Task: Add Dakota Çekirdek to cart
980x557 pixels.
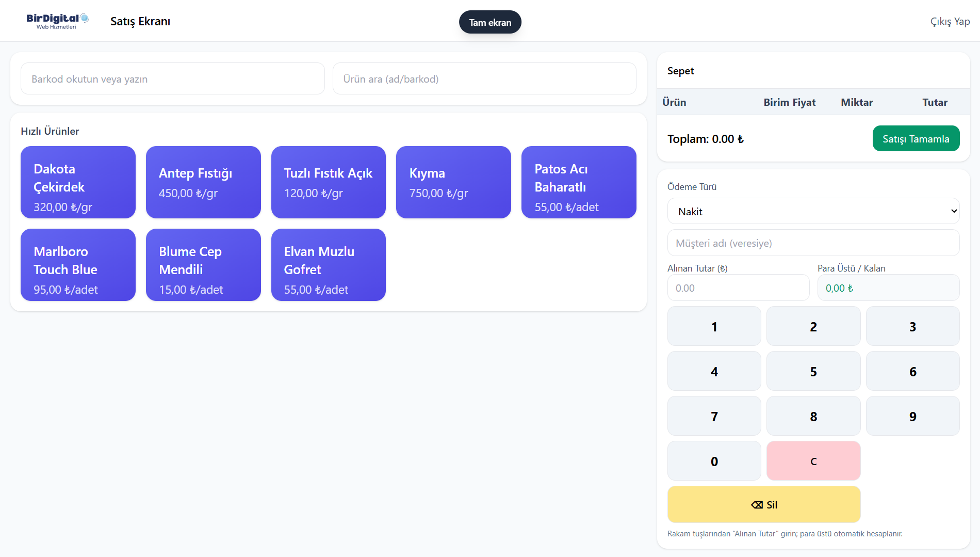Action: click(78, 182)
